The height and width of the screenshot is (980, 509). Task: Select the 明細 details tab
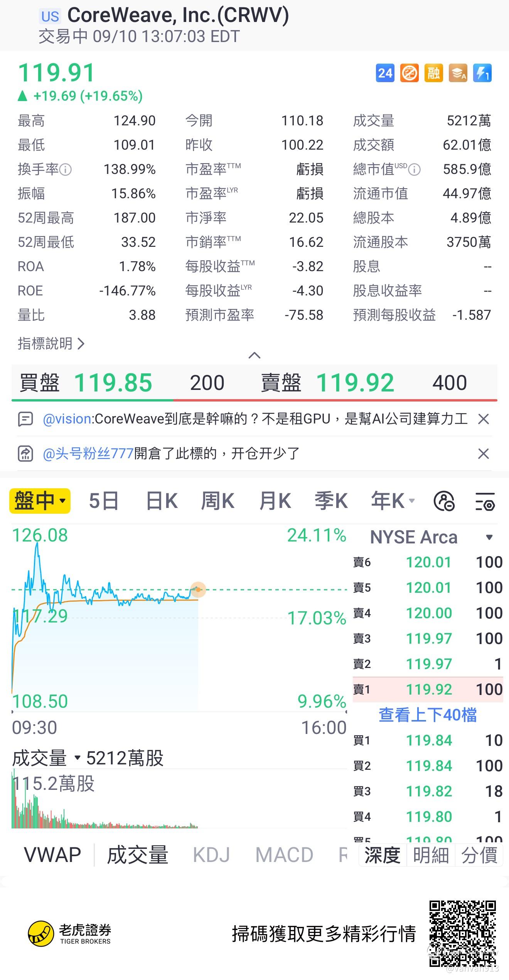pyautogui.click(x=431, y=855)
